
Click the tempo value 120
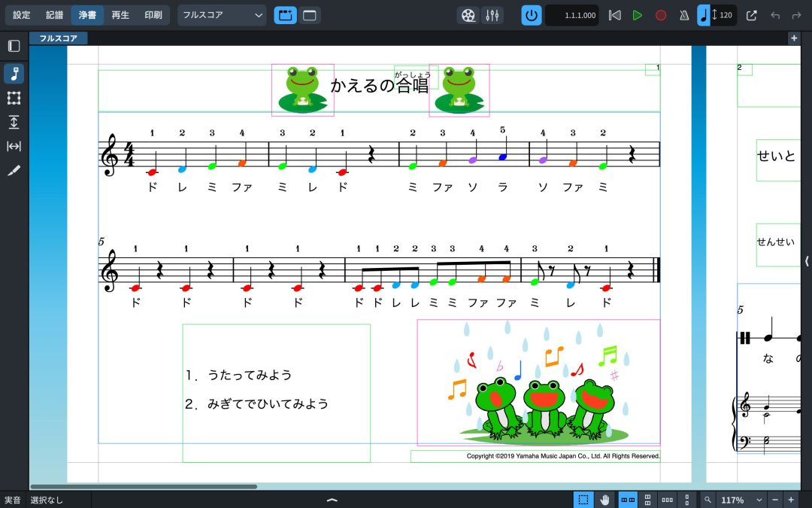[x=726, y=15]
